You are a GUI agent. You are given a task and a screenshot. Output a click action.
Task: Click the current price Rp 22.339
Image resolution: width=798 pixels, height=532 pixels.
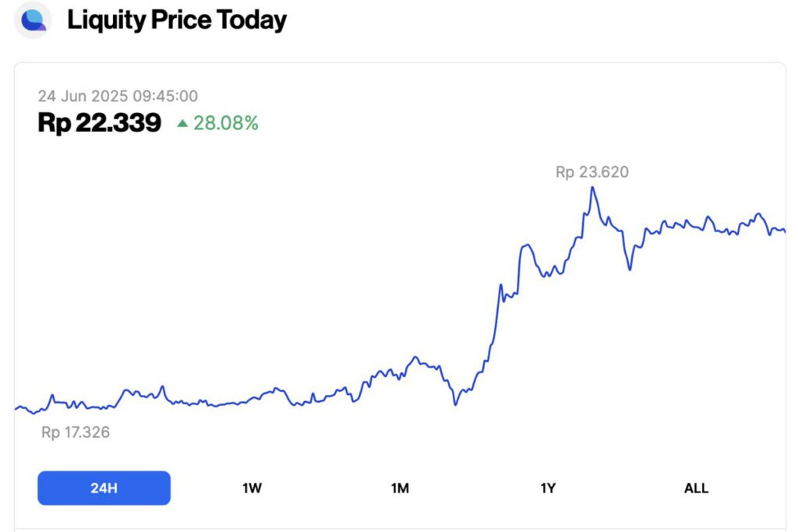click(100, 122)
